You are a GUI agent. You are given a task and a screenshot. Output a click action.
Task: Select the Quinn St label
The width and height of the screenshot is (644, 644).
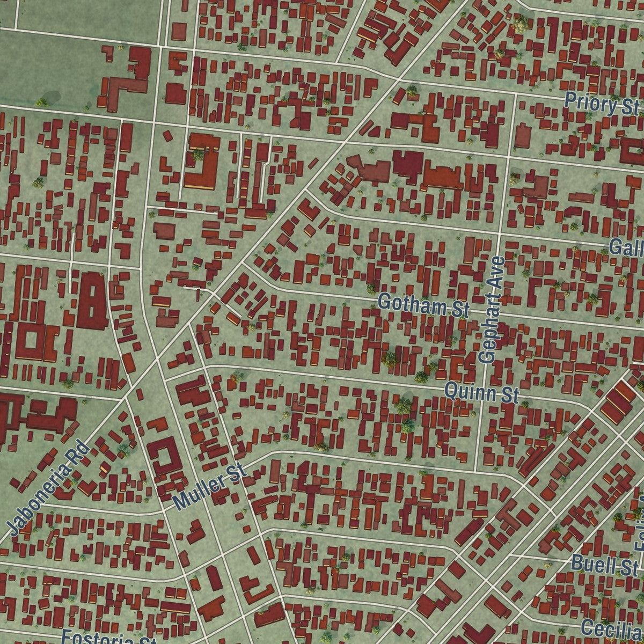click(x=482, y=392)
